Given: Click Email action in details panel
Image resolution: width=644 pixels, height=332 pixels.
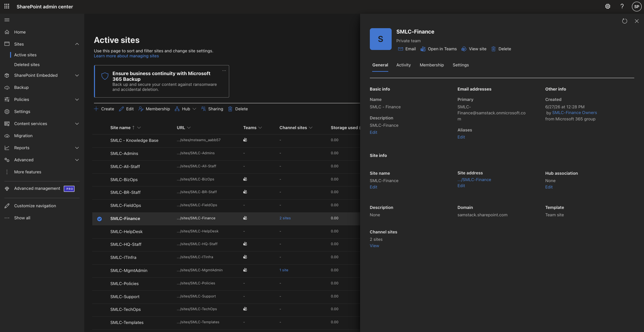Looking at the screenshot, I should pos(407,49).
